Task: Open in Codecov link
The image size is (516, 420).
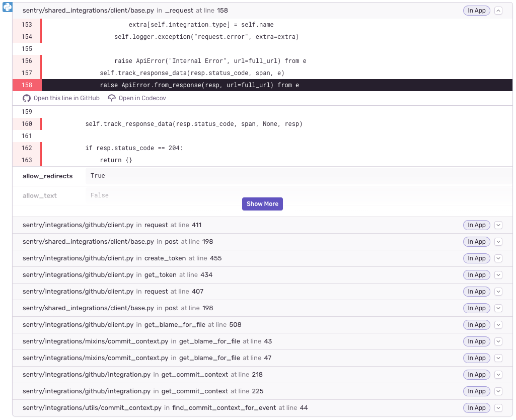Action: pos(142,98)
